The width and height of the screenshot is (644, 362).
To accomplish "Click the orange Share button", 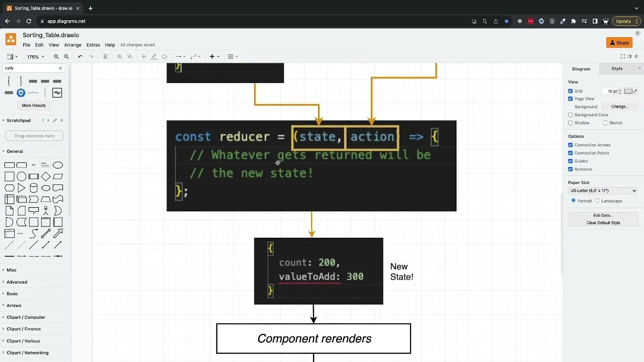I will pyautogui.click(x=619, y=43).
